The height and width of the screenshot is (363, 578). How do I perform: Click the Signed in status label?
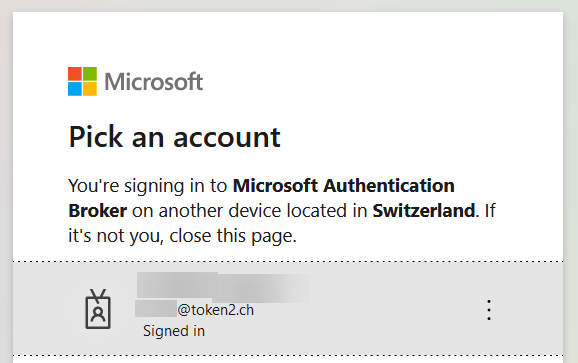(x=174, y=331)
